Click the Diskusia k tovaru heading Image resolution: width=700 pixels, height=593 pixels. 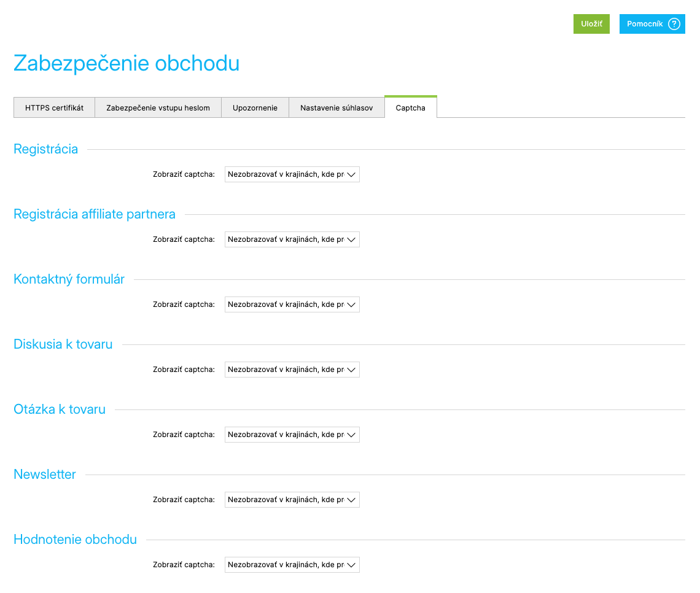[x=63, y=344]
